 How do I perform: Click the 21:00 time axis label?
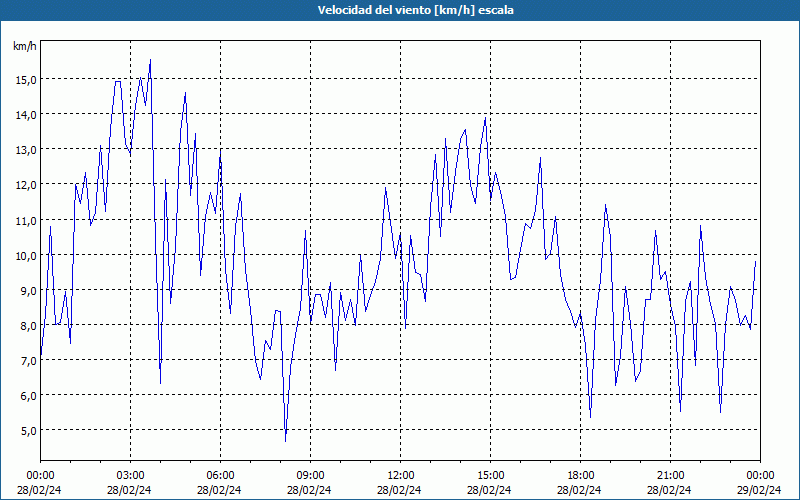(670, 476)
